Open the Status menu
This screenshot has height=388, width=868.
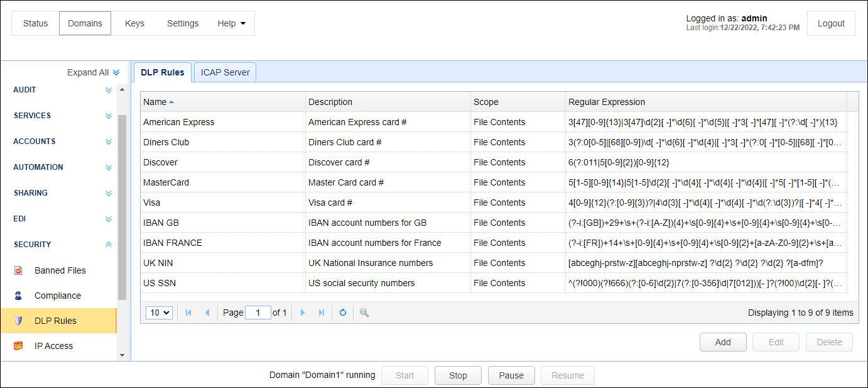click(x=35, y=23)
